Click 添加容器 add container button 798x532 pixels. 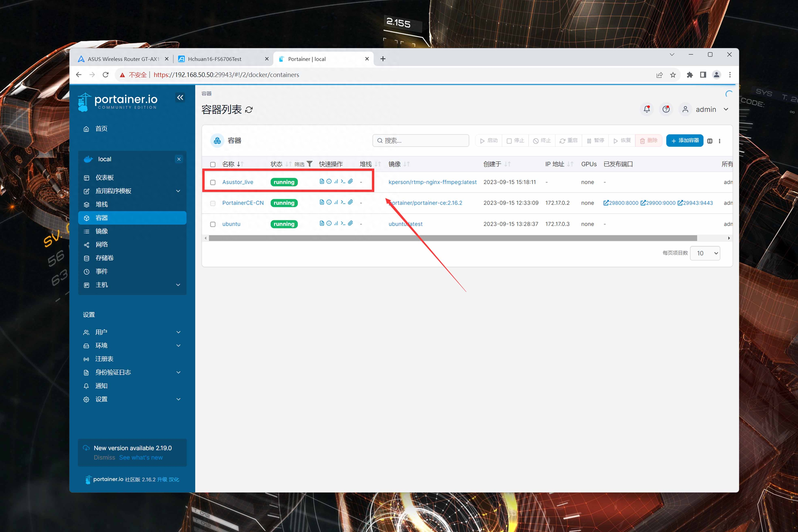[685, 141]
